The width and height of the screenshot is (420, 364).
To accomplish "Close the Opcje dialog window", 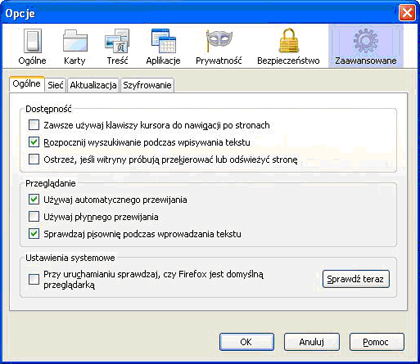I will [407, 13].
